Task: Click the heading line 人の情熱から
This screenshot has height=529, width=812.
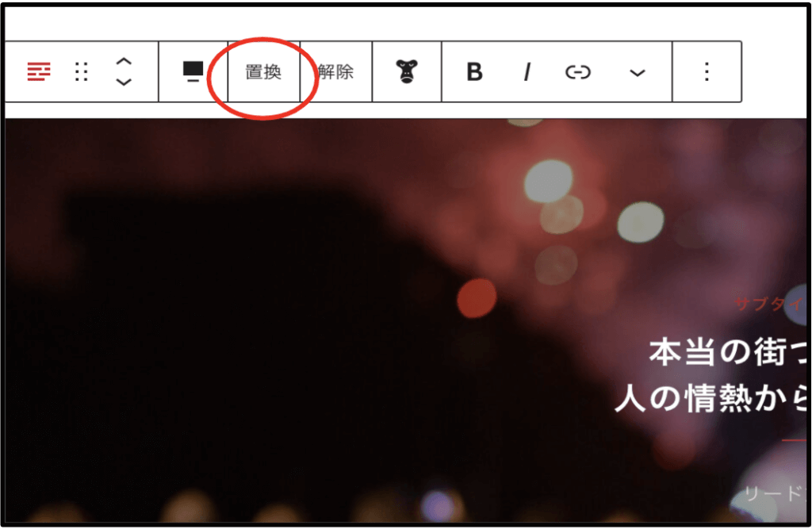Action: point(710,398)
